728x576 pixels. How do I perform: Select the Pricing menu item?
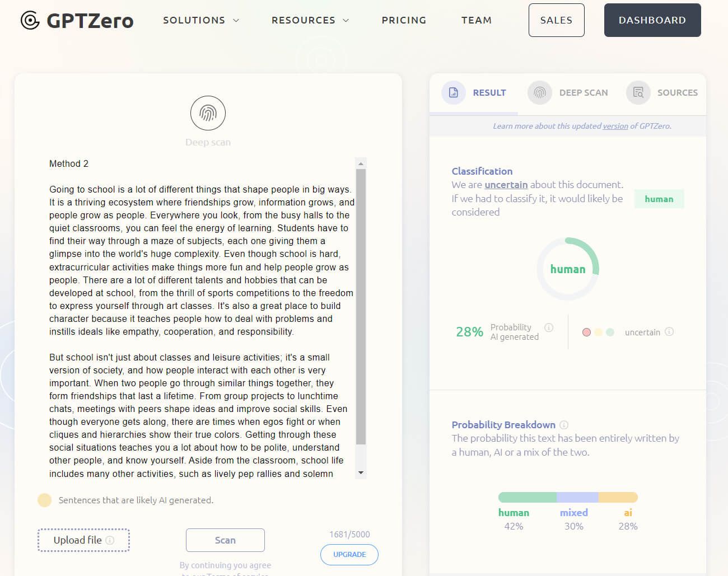pyautogui.click(x=404, y=20)
